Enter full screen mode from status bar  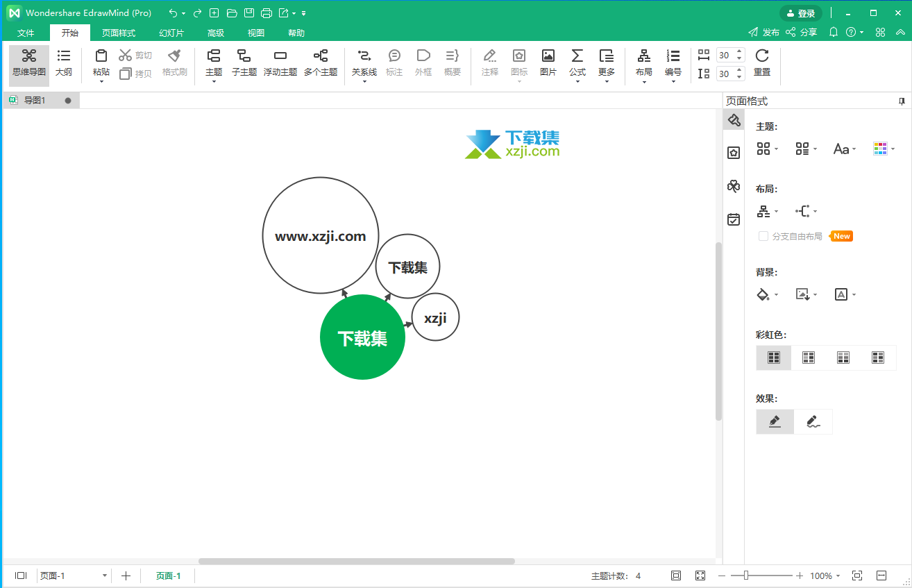coord(700,576)
